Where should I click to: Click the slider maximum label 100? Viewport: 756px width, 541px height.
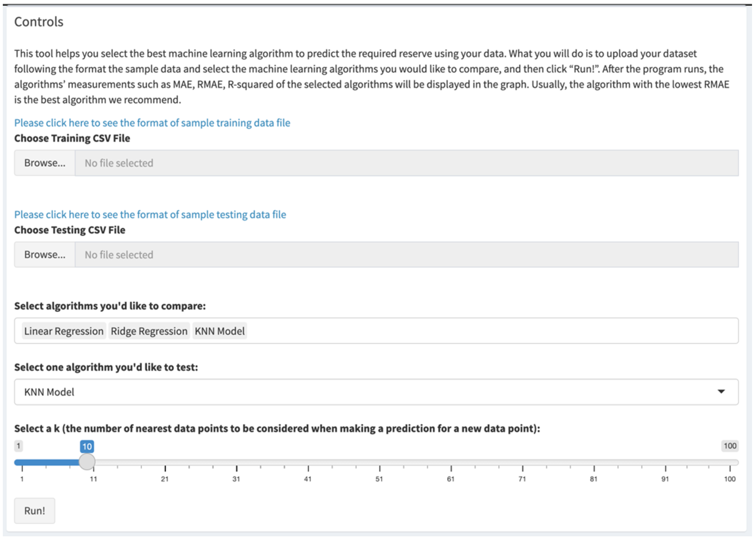(x=730, y=446)
